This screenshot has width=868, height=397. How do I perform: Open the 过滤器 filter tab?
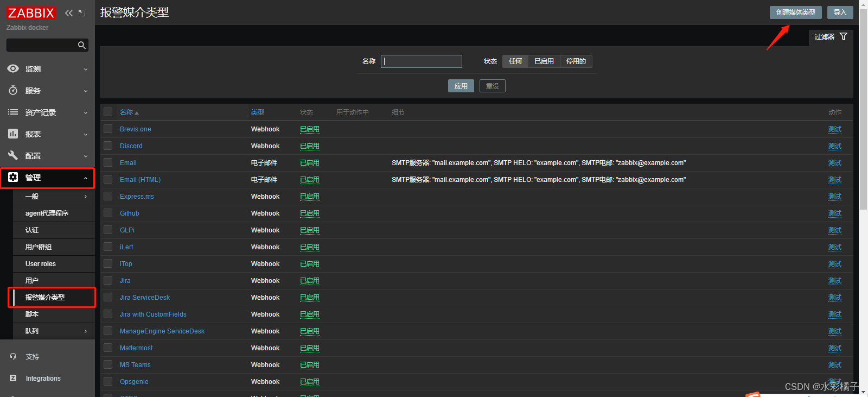pyautogui.click(x=831, y=37)
